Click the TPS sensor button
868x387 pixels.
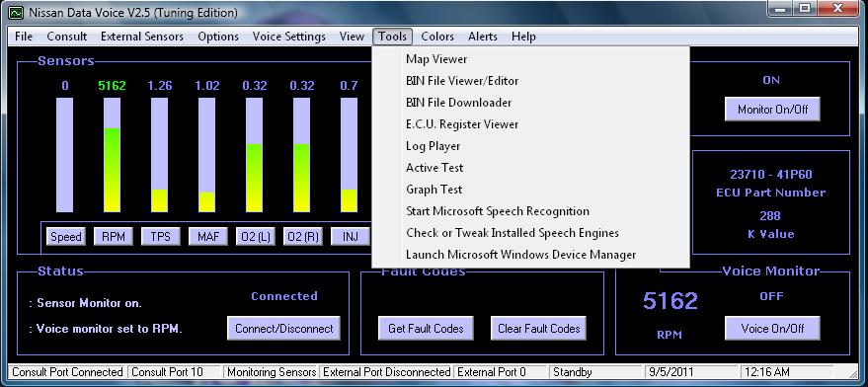(x=160, y=237)
